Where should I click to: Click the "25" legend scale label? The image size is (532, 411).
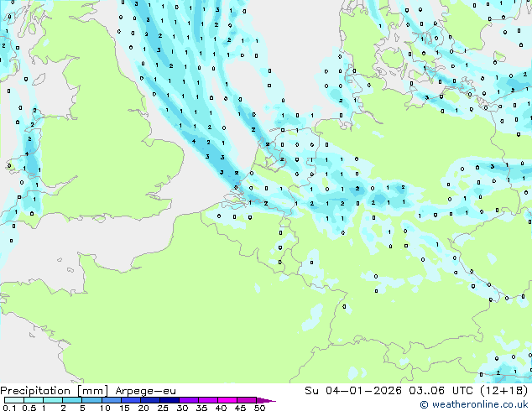click(x=163, y=408)
